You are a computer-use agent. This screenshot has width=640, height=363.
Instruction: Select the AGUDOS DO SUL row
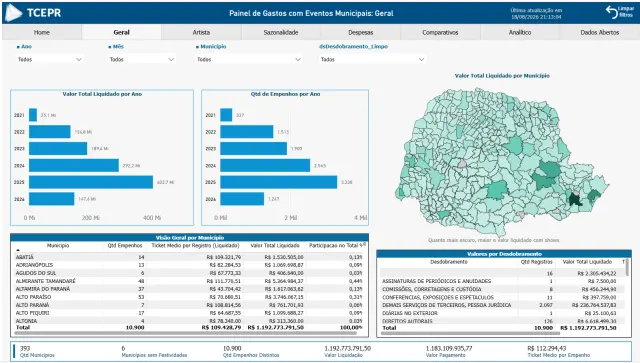coord(189,273)
